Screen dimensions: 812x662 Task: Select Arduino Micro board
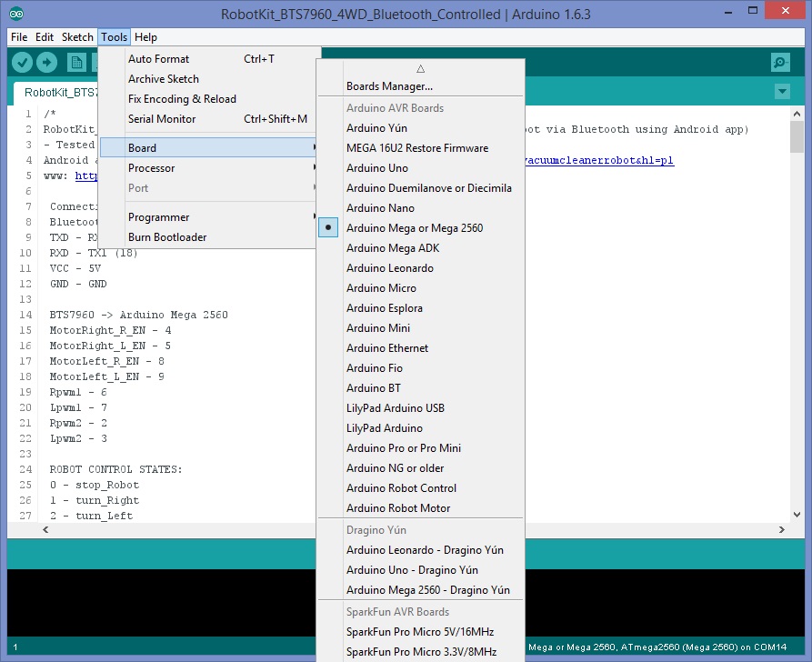[420, 288]
